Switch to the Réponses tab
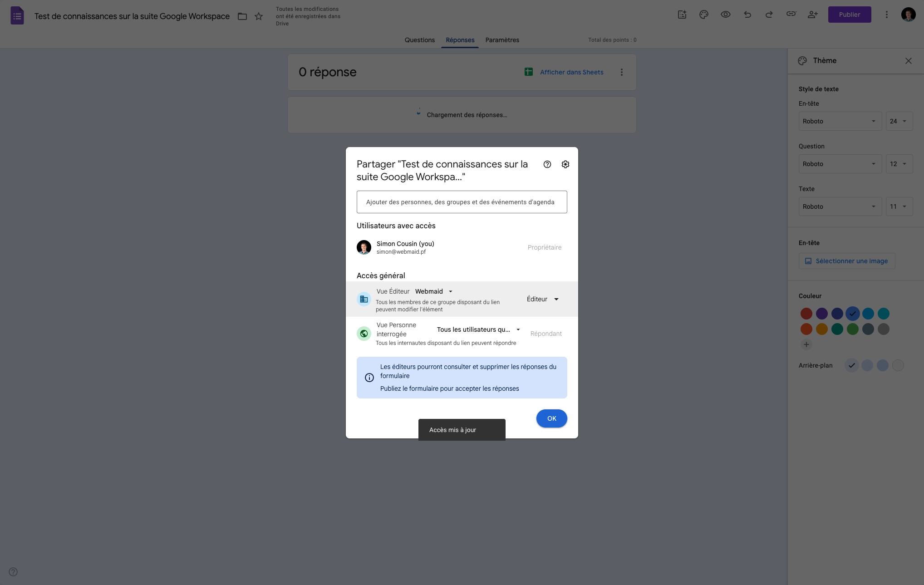Image resolution: width=924 pixels, height=585 pixels. coord(460,40)
